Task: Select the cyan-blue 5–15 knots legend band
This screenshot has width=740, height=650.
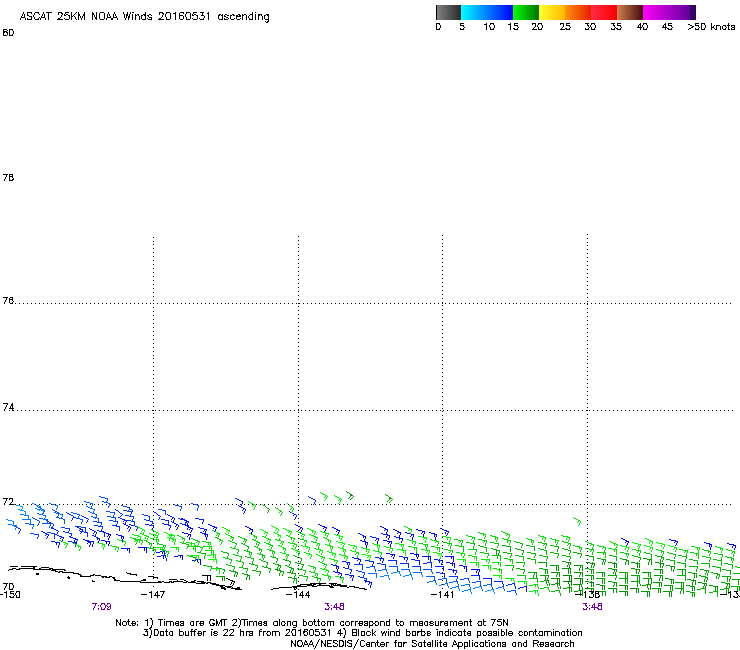Action: (487, 12)
